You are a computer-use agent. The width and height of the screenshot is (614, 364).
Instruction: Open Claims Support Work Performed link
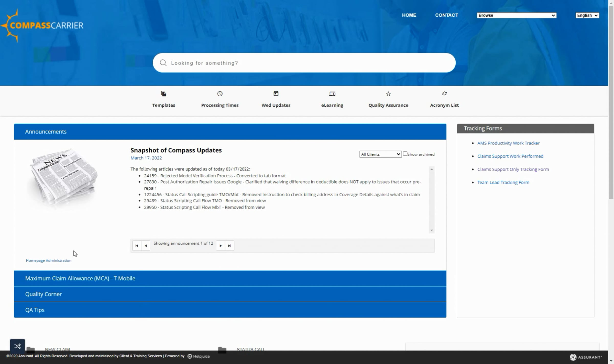pos(510,156)
